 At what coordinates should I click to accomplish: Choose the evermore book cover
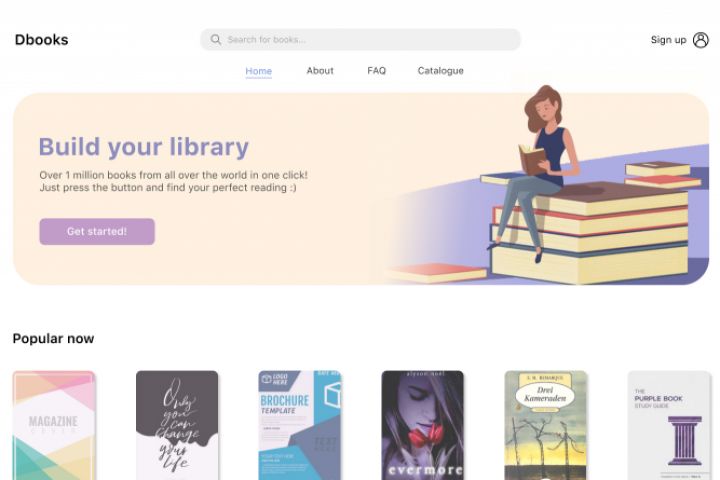click(x=422, y=425)
